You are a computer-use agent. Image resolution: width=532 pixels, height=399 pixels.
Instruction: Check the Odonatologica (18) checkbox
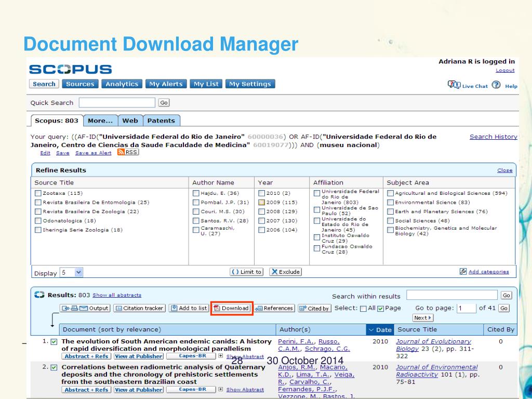click(38, 220)
